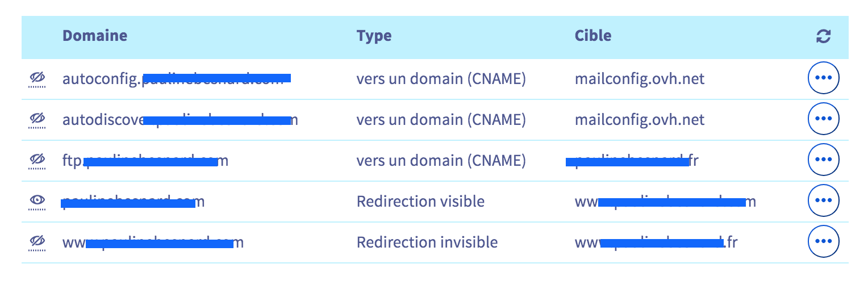868x293 pixels.
Task: Click mailconfig.ovh.net target in autoconfig row
Action: click(x=640, y=79)
